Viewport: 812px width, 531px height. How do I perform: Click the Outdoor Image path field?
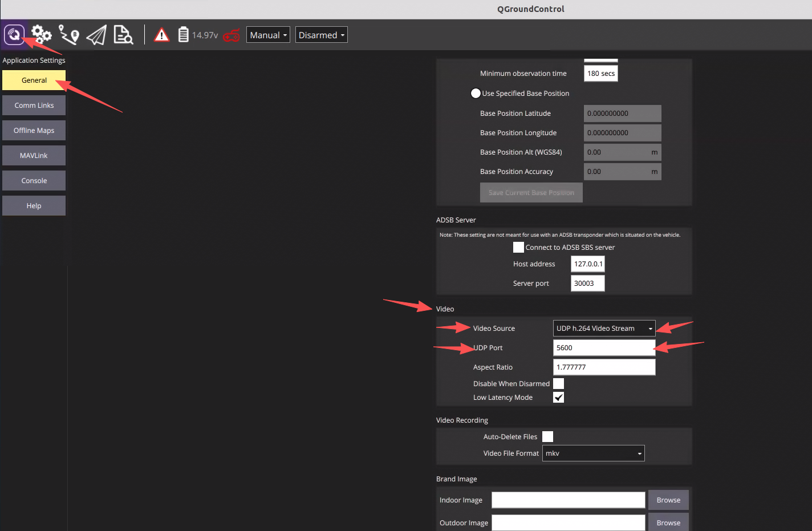pos(569,522)
